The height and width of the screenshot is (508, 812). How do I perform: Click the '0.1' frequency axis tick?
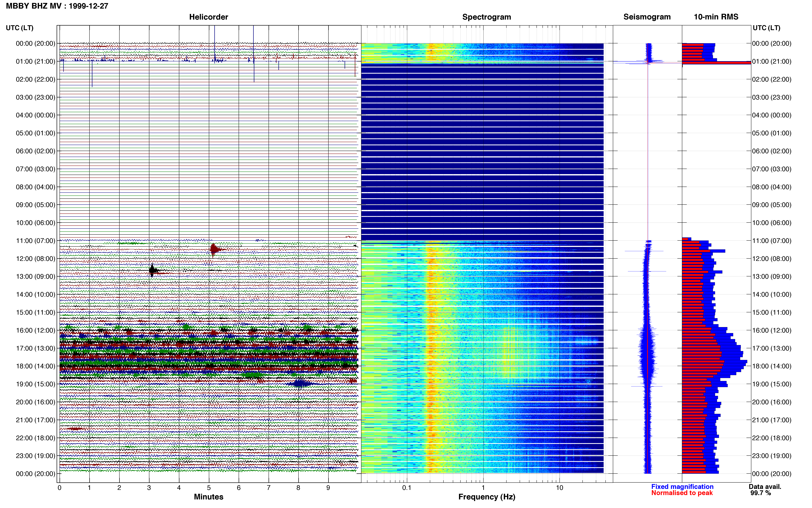click(x=407, y=488)
